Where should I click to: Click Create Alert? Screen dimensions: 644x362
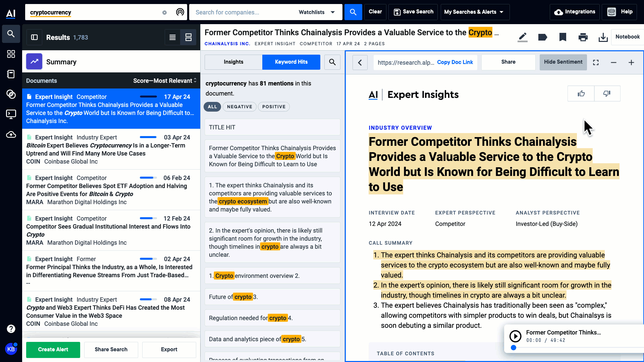[x=53, y=350]
